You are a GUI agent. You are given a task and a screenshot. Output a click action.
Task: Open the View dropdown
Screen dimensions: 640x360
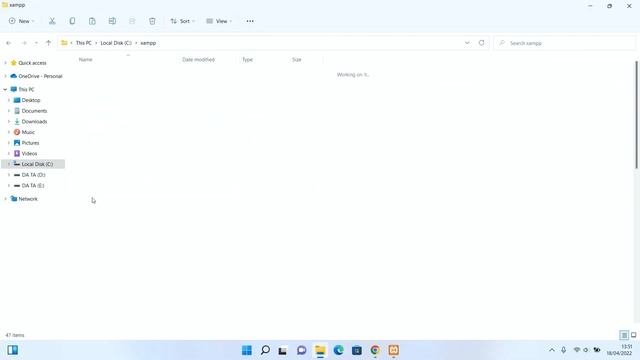(x=219, y=21)
